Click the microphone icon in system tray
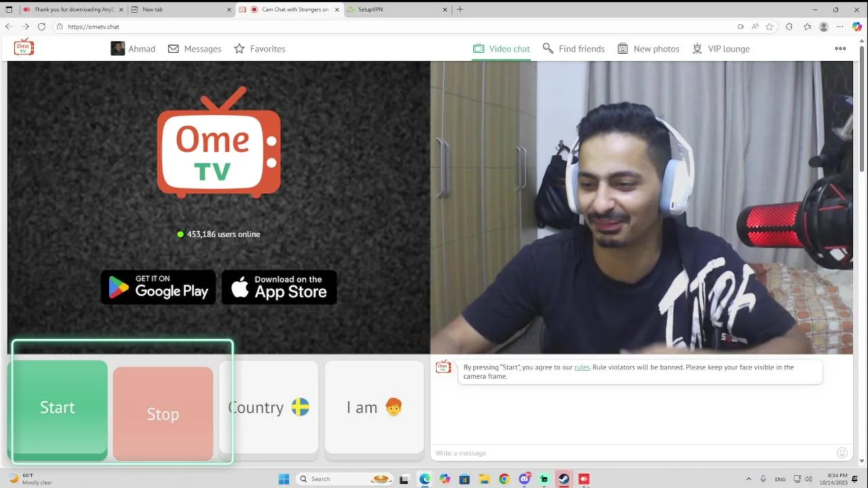Viewport: 868px width, 488px height. pyautogui.click(x=764, y=479)
